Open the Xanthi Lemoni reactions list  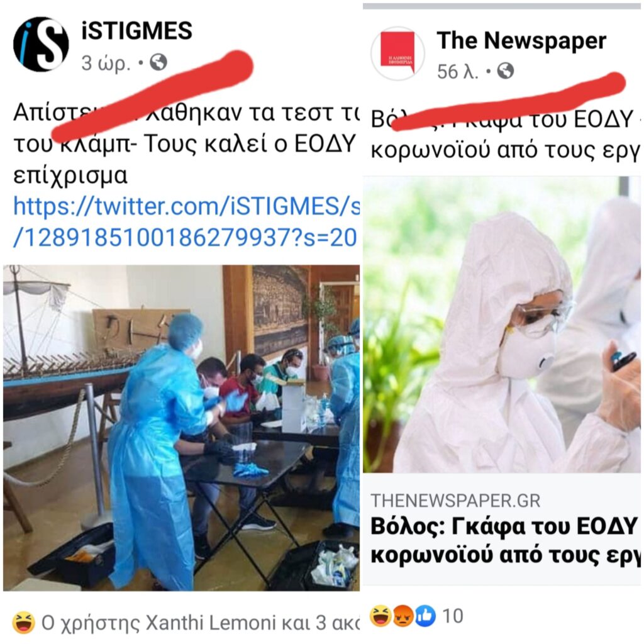(201, 623)
